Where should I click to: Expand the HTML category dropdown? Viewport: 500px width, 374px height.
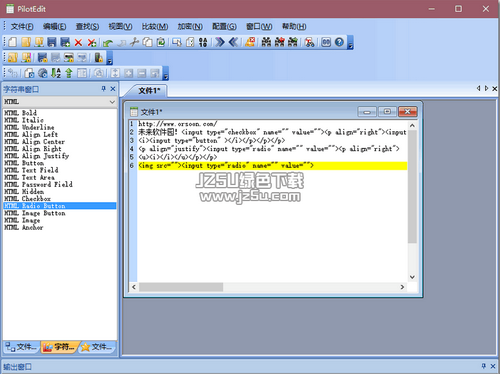(x=112, y=102)
